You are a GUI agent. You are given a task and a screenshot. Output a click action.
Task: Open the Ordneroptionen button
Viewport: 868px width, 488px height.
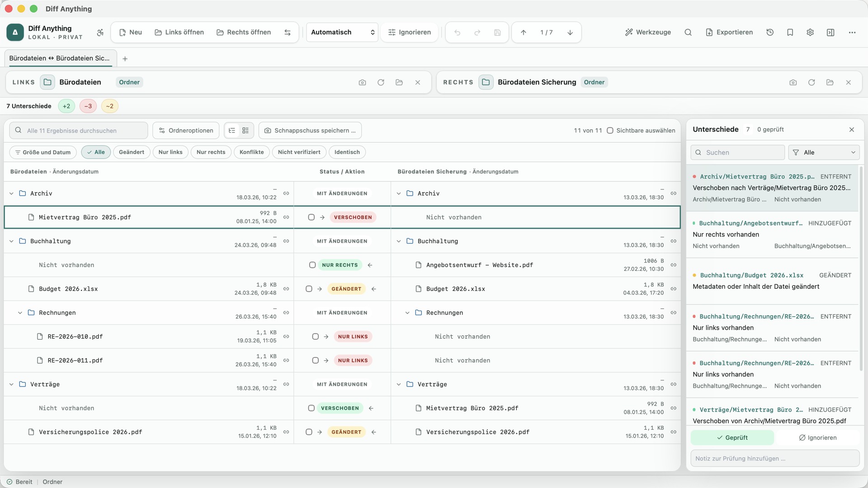pyautogui.click(x=186, y=131)
